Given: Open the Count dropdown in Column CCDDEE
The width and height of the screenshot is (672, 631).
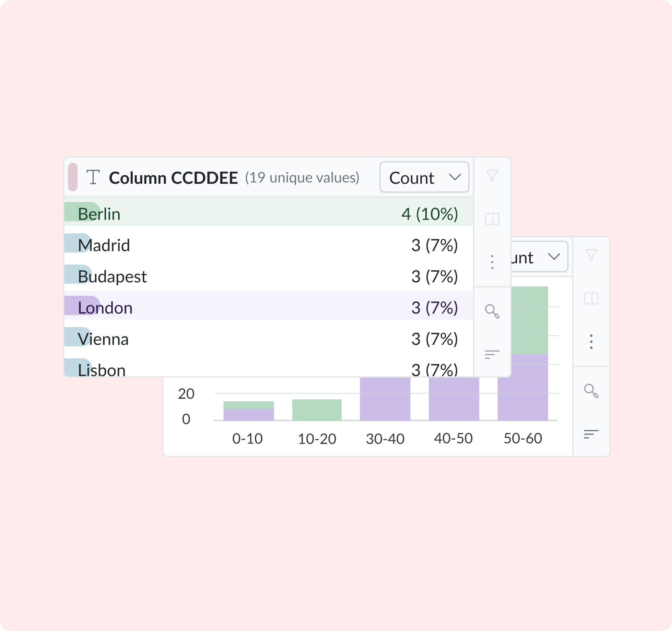Looking at the screenshot, I should [424, 178].
